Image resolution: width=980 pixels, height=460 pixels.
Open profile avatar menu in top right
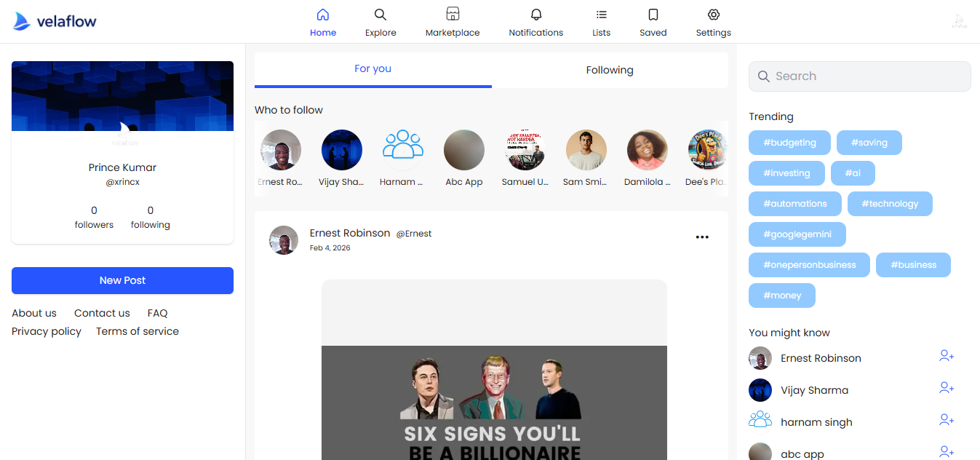click(959, 21)
